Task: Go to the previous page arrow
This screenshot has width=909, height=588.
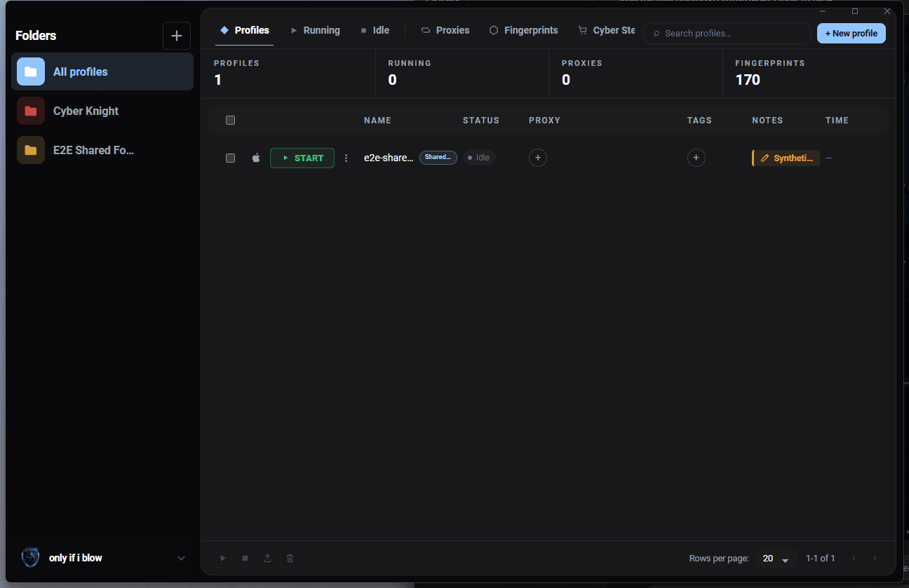Action: click(x=854, y=559)
